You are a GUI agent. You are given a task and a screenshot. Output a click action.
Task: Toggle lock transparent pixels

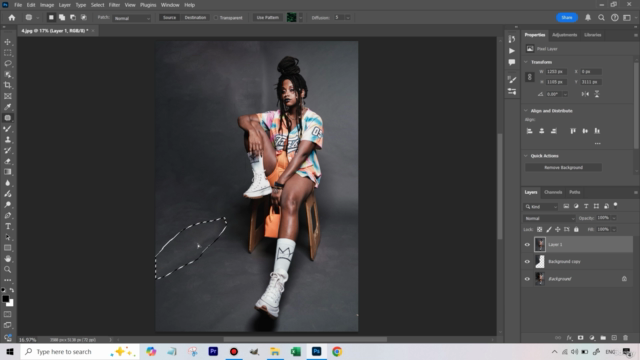tap(540, 229)
